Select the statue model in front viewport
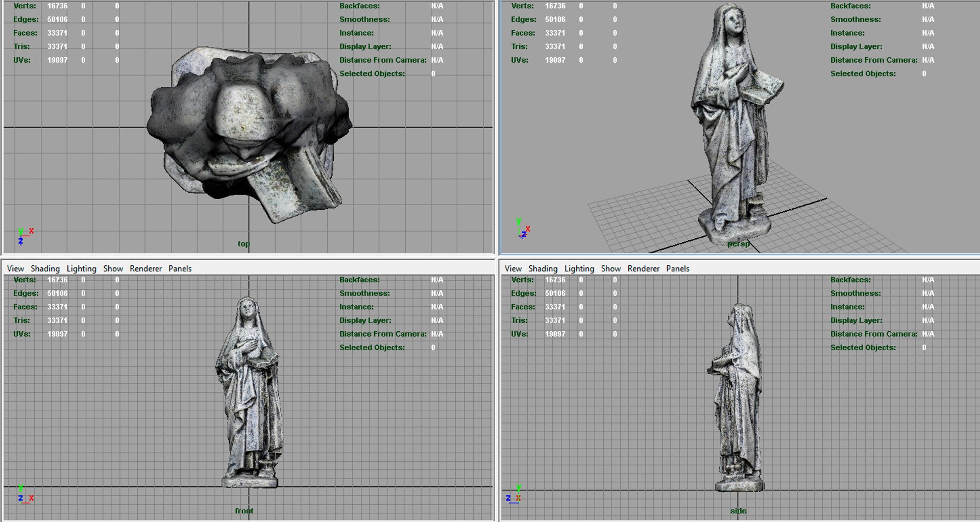 pos(249,393)
